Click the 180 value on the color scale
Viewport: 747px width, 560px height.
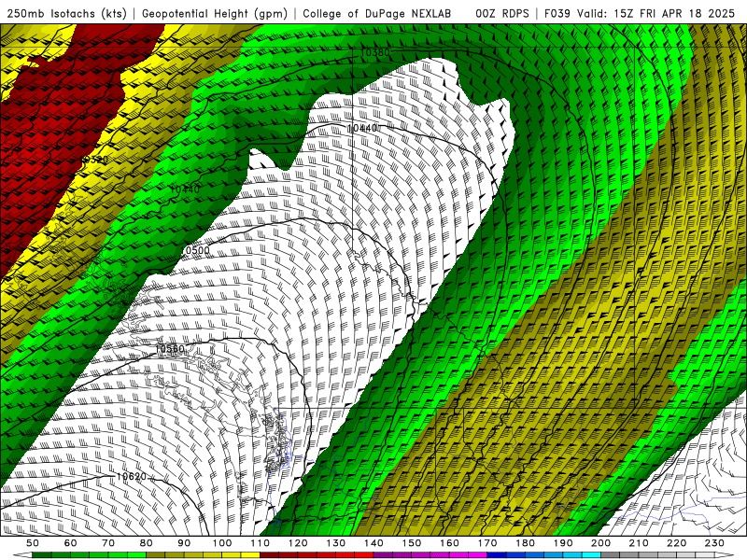(x=525, y=543)
